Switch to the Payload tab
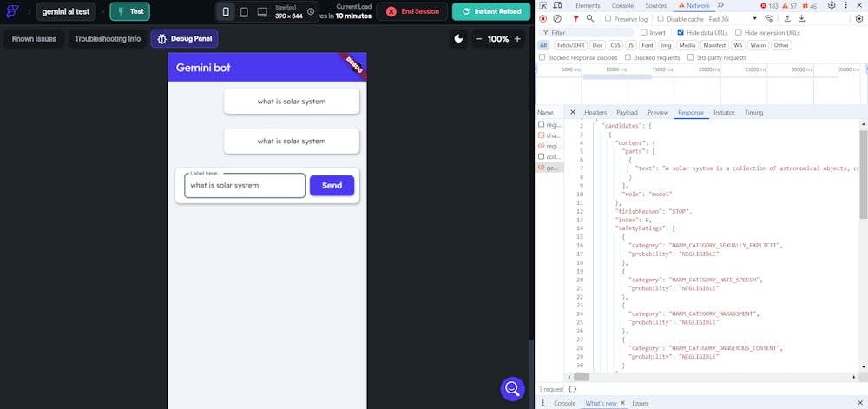Viewport: 868px width, 409px height. point(628,112)
